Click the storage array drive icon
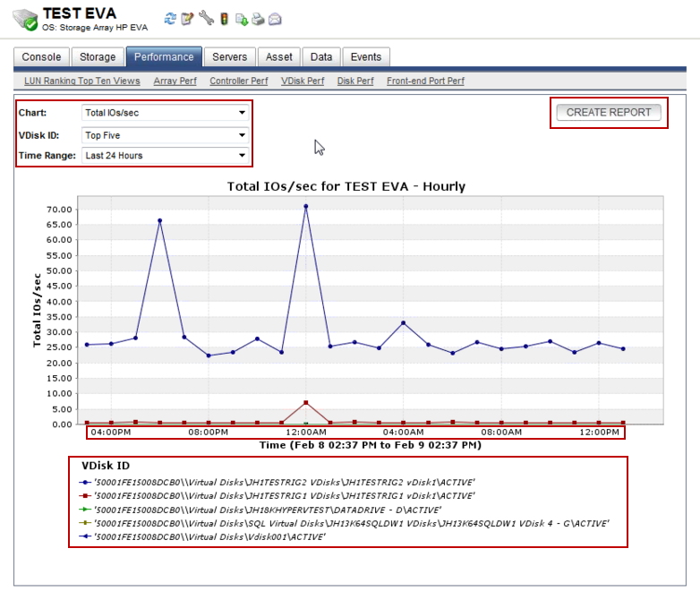 click(x=25, y=20)
